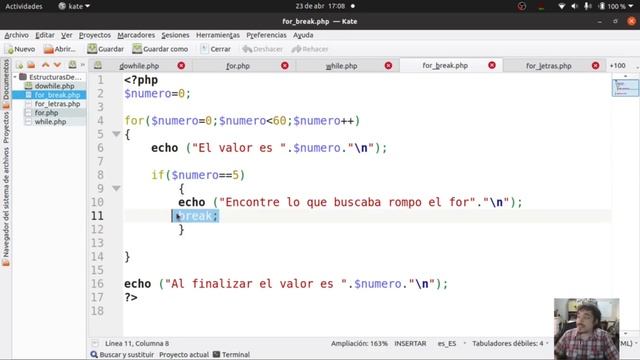Open the Sesiones menu
Image resolution: width=640 pixels, height=360 pixels.
(x=175, y=35)
